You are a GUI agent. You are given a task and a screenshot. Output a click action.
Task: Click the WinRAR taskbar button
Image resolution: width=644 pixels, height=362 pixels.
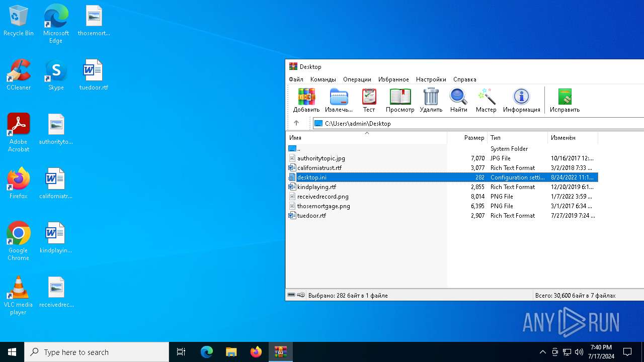coord(281,352)
